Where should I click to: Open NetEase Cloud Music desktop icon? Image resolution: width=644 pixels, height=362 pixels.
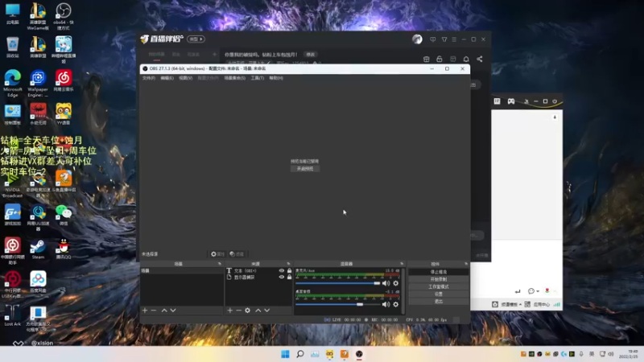[64, 81]
